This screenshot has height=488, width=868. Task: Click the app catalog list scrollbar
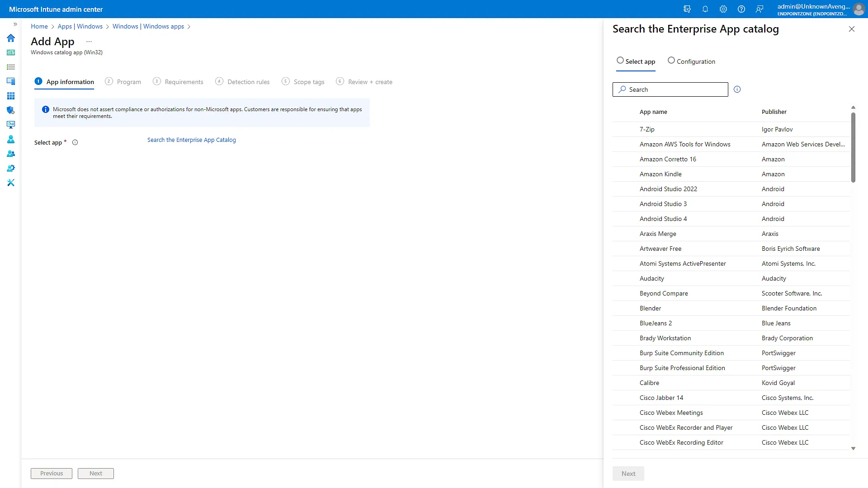pyautogui.click(x=853, y=148)
